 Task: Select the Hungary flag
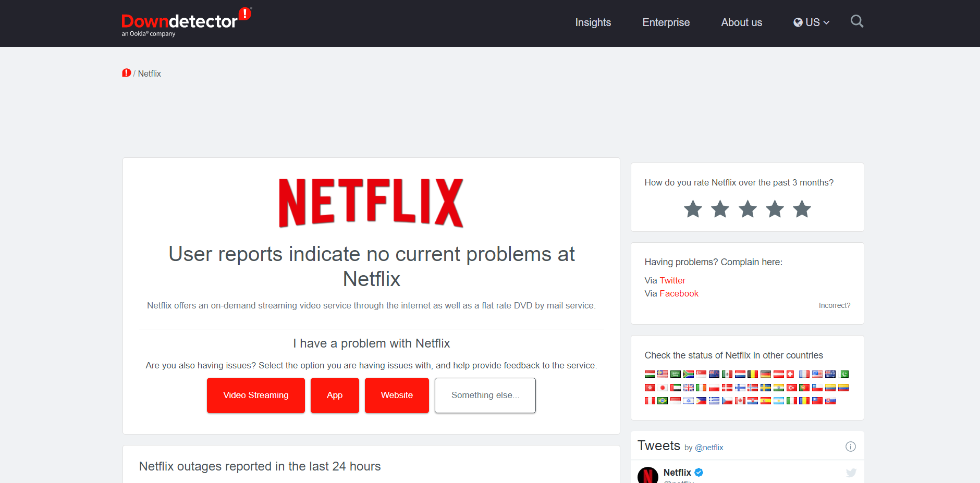(x=650, y=374)
